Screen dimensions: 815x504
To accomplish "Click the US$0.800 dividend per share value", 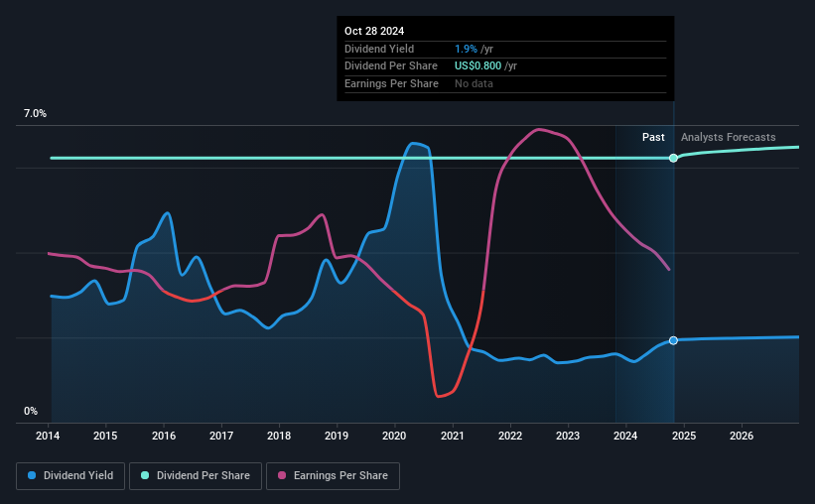I will coord(477,66).
